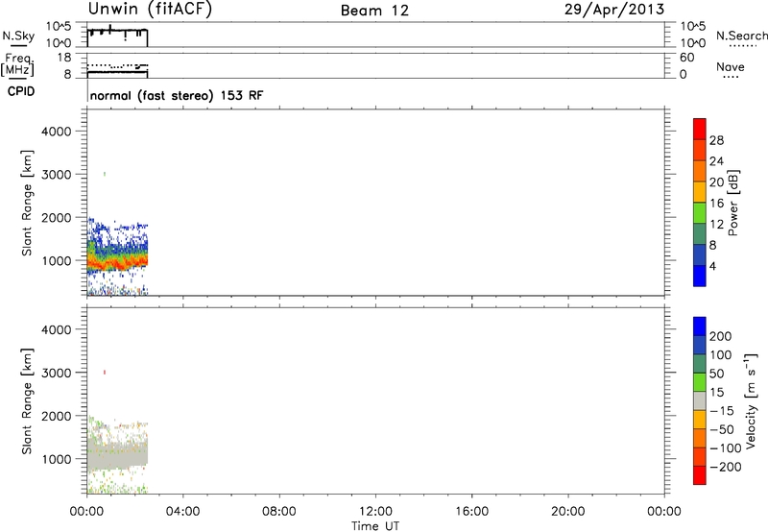Choose the green velocity swatch between 15 and 50
Image resolution: width=768 pixels, height=532 pixels.
click(700, 382)
